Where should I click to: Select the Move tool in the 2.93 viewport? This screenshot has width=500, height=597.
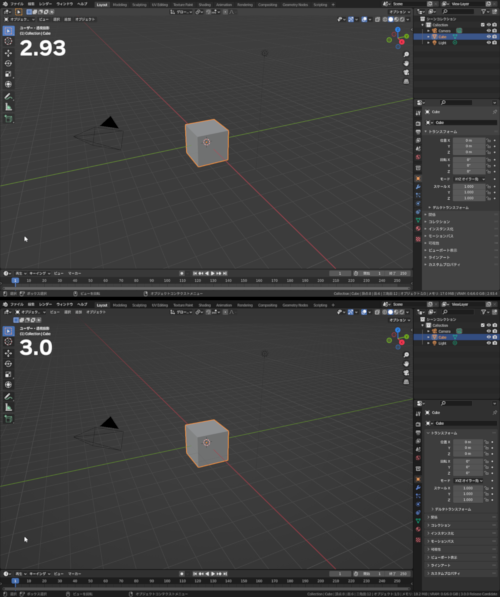(x=8, y=53)
